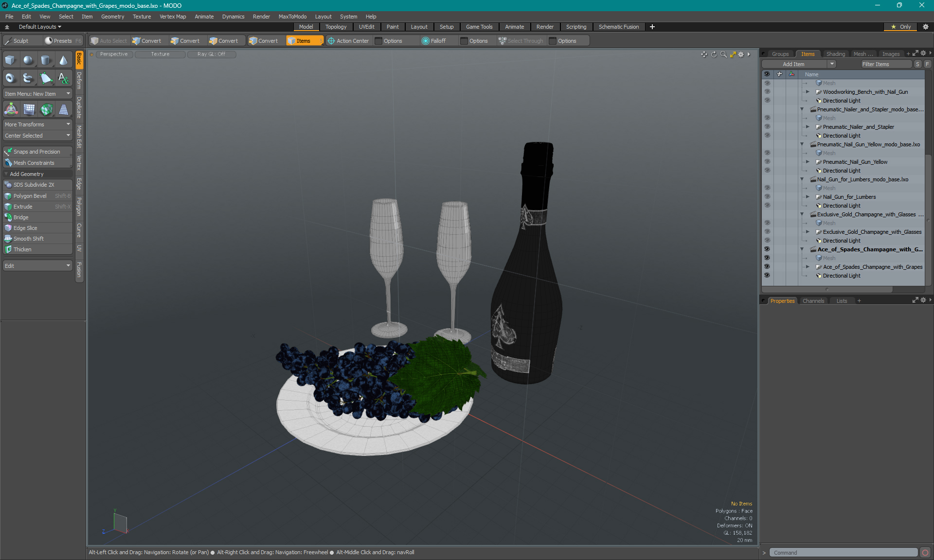The height and width of the screenshot is (560, 934).
Task: Toggle visibility of Ace_of_Spades scene file
Action: coord(767,249)
